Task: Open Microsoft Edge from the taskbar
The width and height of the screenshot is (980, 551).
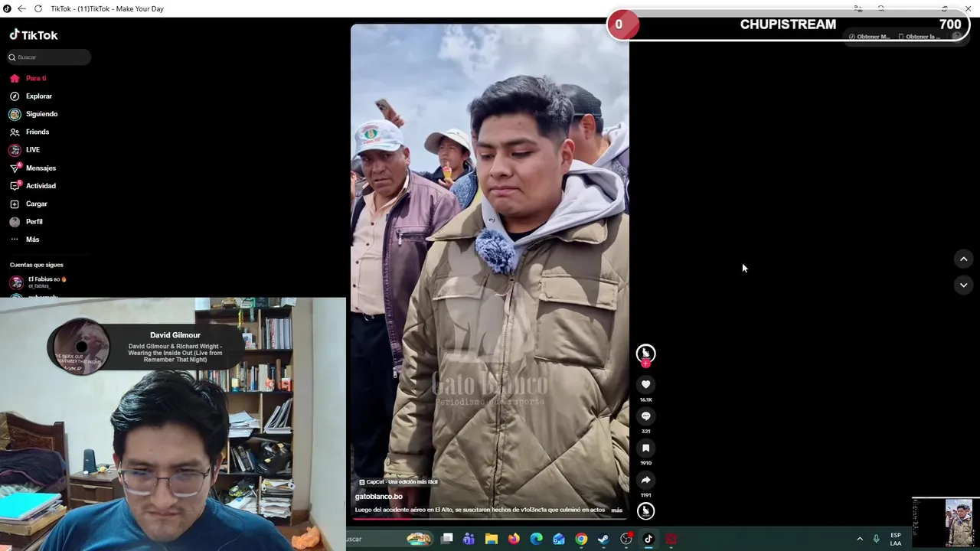Action: (x=536, y=539)
